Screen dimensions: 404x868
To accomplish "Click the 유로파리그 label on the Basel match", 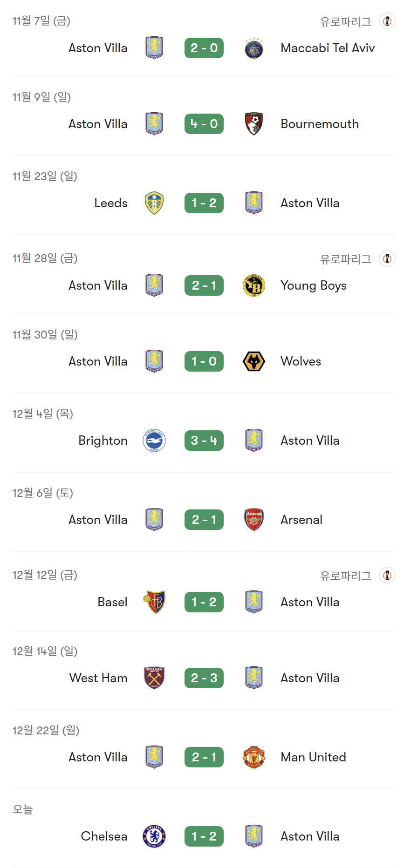I will pyautogui.click(x=345, y=576).
